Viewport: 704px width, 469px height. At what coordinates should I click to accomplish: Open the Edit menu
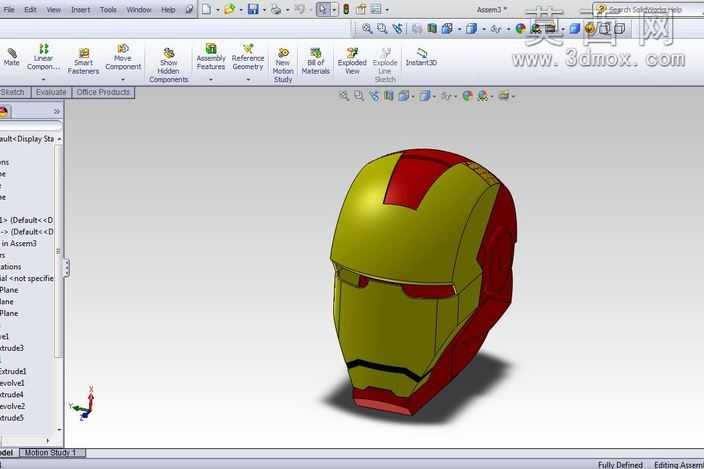point(30,9)
